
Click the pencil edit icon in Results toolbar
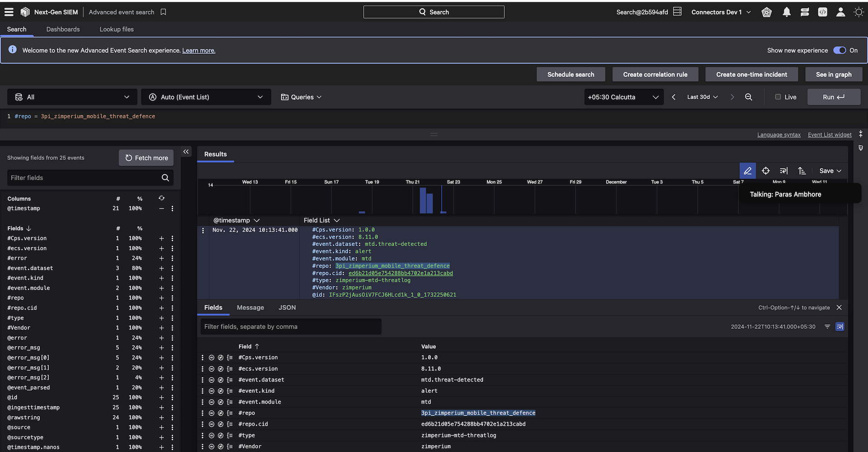point(747,171)
